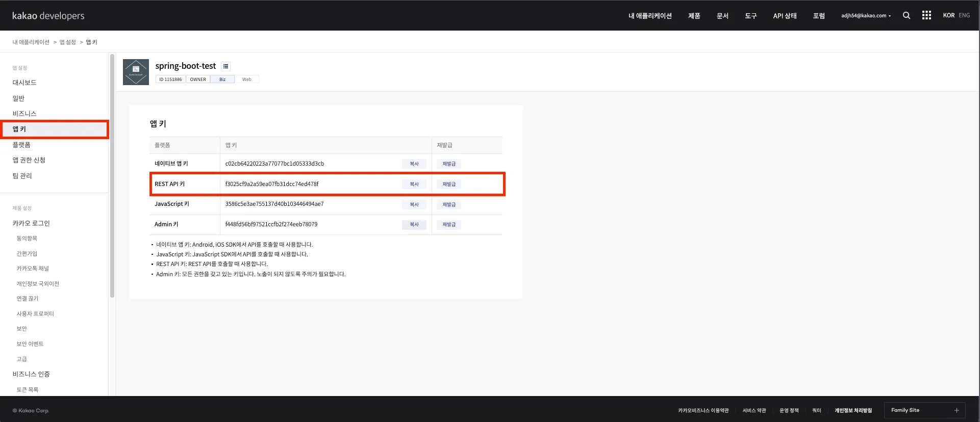The height and width of the screenshot is (422, 980).
Task: Open 비즈니스 in the sidebar
Action: pyautogui.click(x=24, y=114)
